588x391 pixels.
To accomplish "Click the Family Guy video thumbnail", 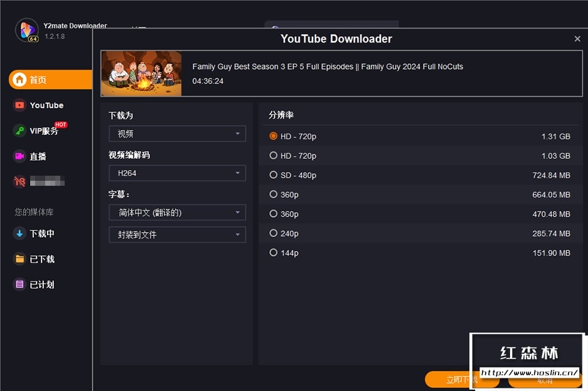I will pos(141,73).
